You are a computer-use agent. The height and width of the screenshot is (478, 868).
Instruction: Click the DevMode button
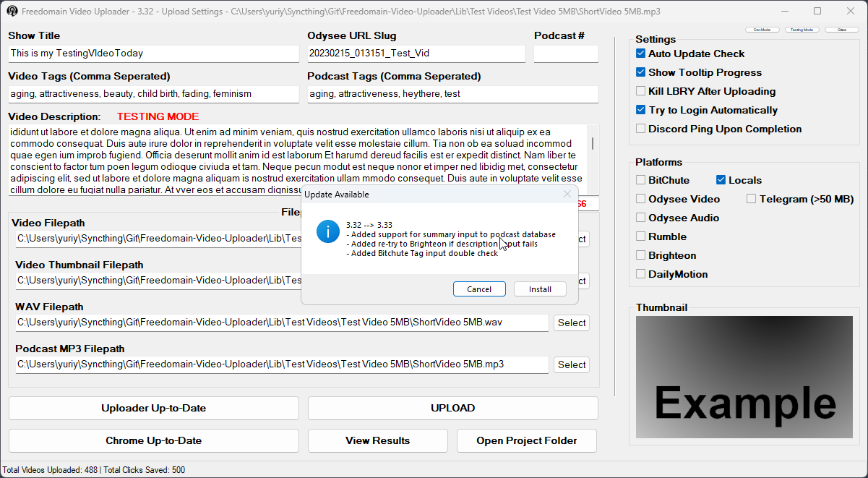pyautogui.click(x=762, y=30)
